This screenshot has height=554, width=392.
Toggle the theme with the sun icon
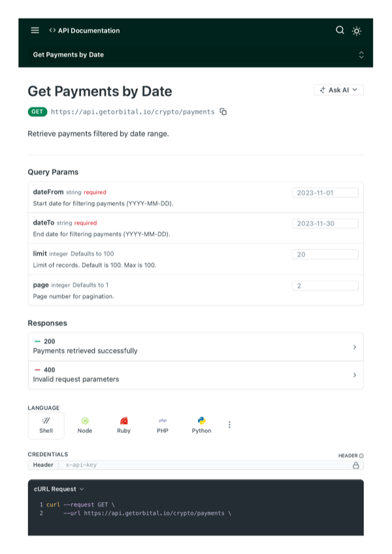pos(357,30)
